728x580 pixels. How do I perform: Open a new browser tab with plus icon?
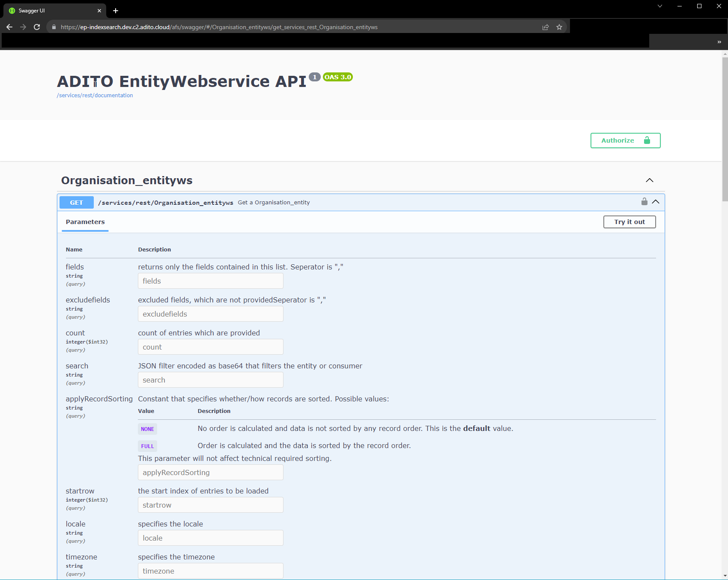pyautogui.click(x=116, y=11)
